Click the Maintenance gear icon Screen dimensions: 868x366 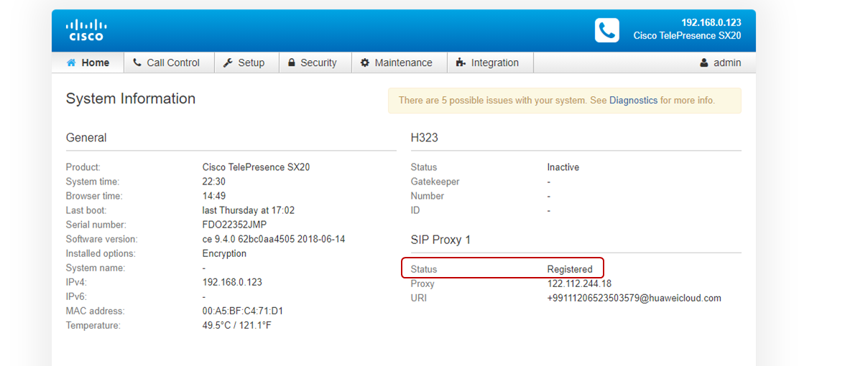pyautogui.click(x=365, y=63)
